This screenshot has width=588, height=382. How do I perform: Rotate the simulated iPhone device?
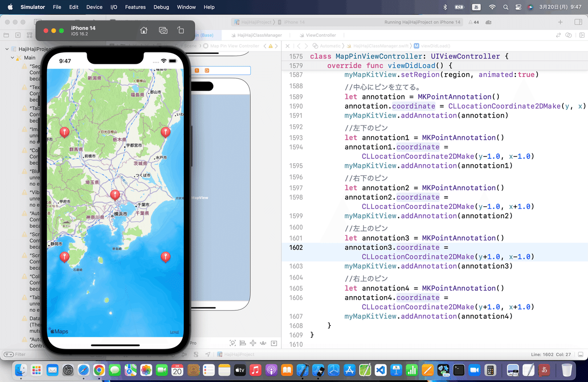pos(181,30)
